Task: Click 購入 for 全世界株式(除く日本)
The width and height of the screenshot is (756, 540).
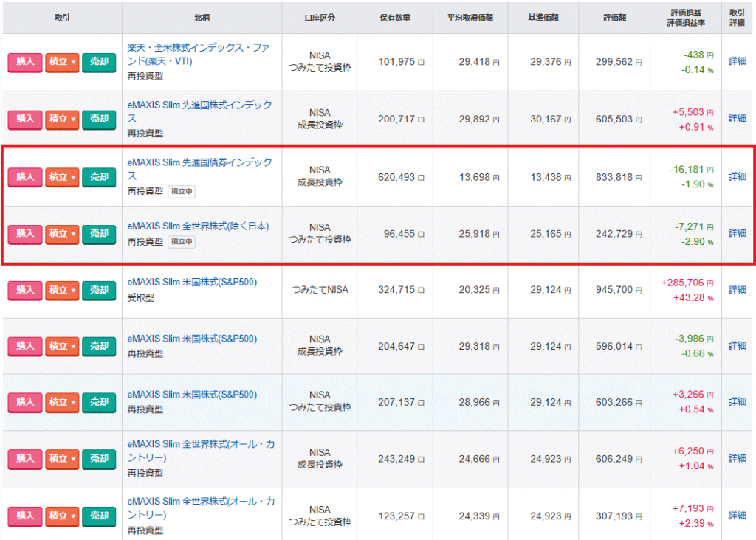Action: [25, 234]
